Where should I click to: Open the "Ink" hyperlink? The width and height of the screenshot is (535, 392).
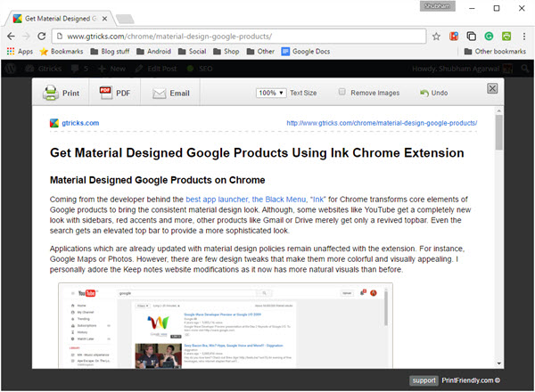[x=318, y=200]
